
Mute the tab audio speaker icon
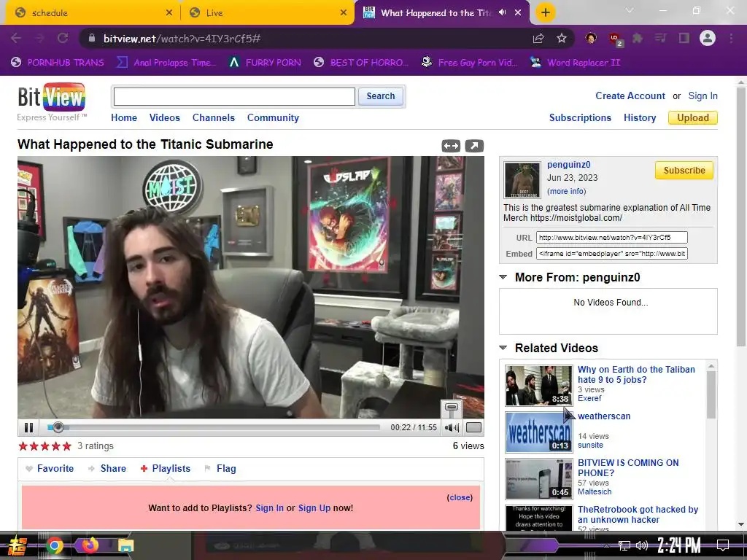(x=502, y=12)
